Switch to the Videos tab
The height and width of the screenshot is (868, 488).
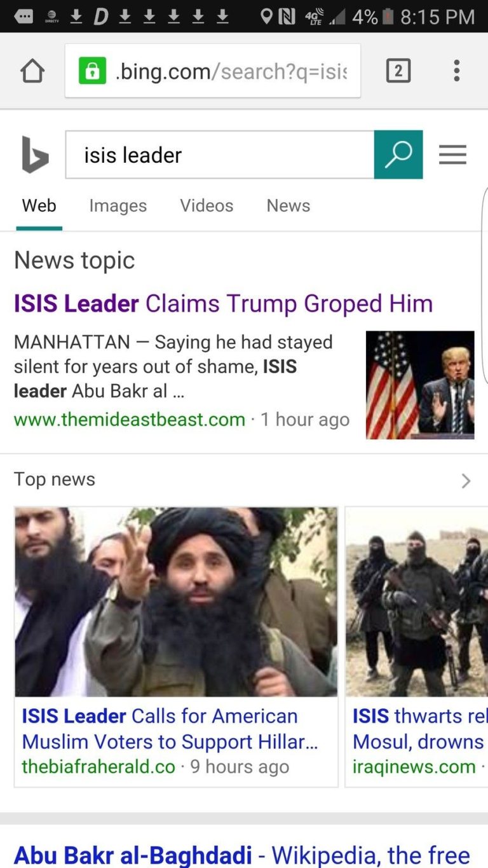point(207,205)
